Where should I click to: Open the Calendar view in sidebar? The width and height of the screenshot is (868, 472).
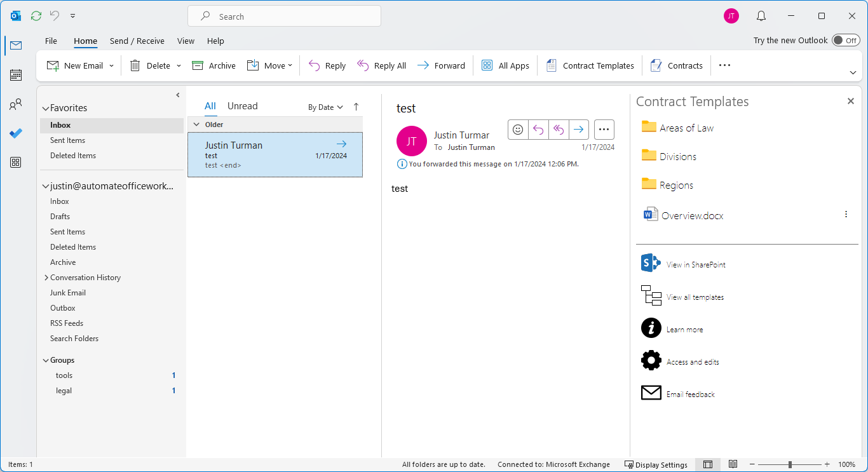click(16, 75)
